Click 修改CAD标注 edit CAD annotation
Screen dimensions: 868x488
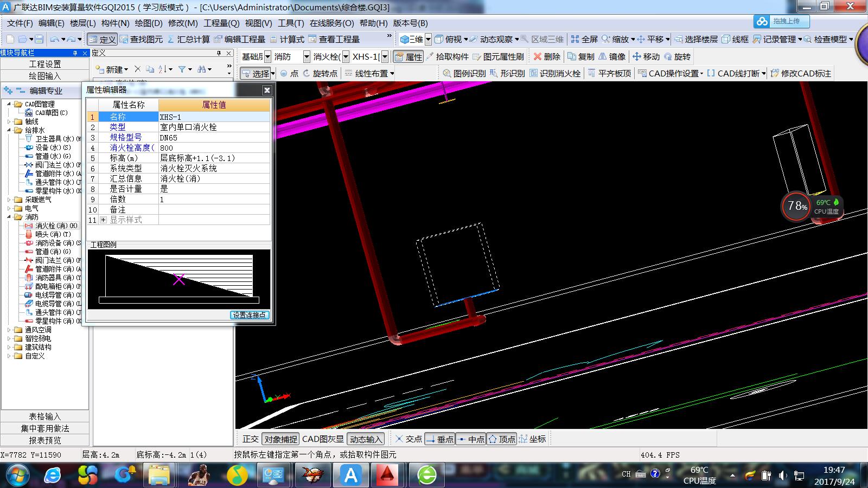coord(801,73)
